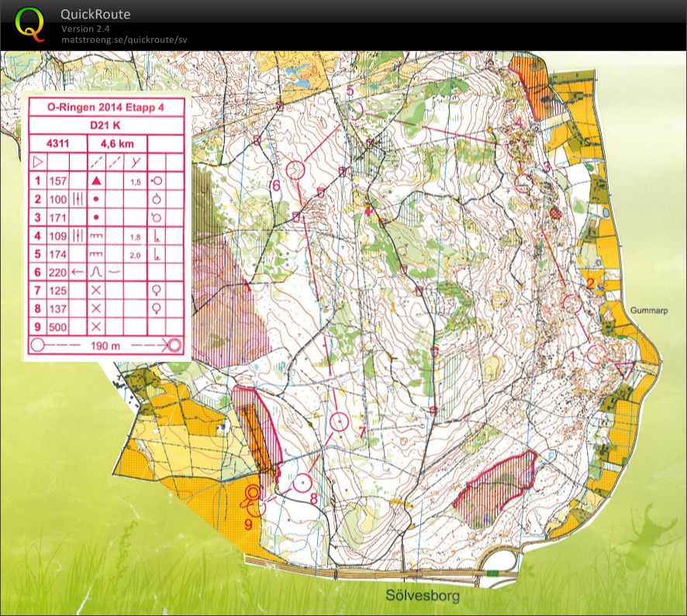
Task: Click the O-Ringen 2014 Etapp 4 heading
Action: [105, 107]
